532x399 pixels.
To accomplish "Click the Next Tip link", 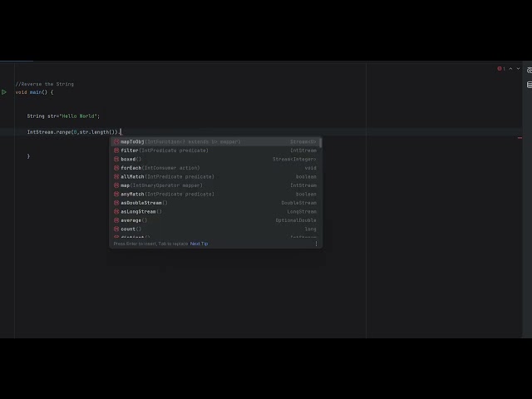I will point(199,244).
